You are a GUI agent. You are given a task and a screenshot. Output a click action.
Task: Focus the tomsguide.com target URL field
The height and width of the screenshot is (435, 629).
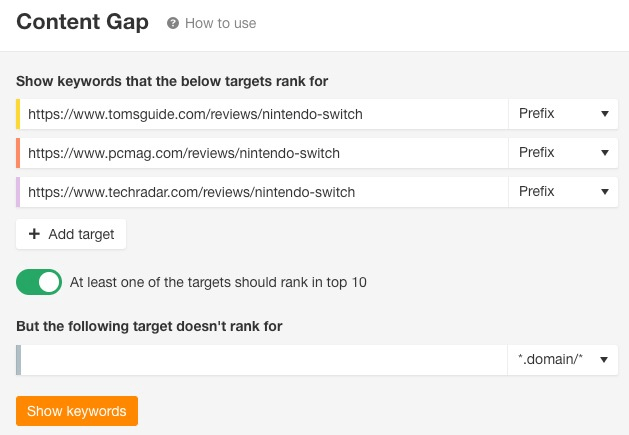(264, 114)
